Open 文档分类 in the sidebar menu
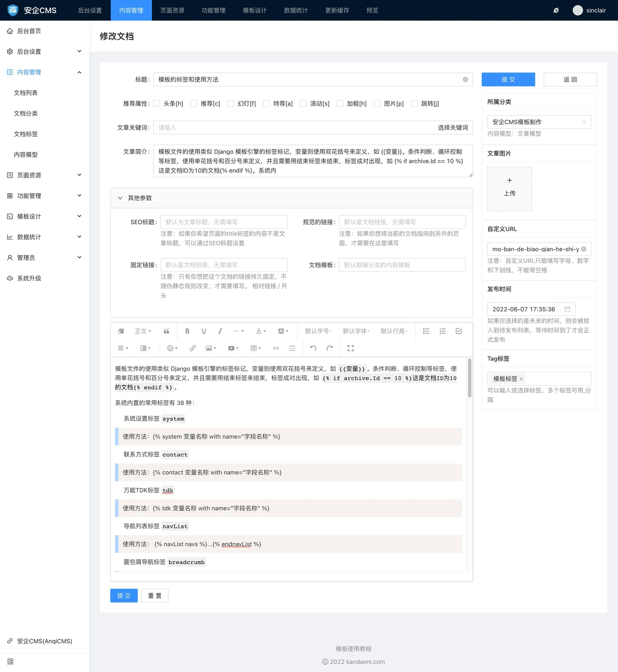This screenshot has height=672, width=618. [26, 113]
